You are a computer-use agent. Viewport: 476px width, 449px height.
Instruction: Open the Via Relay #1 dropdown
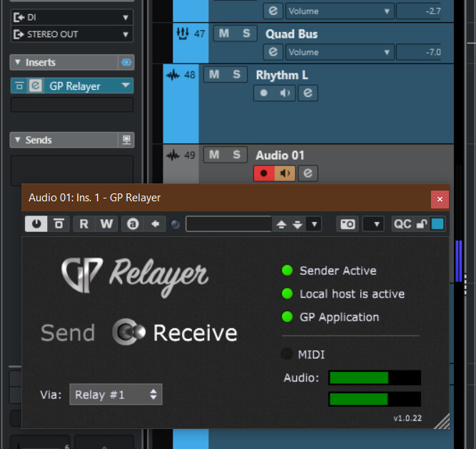point(116,394)
